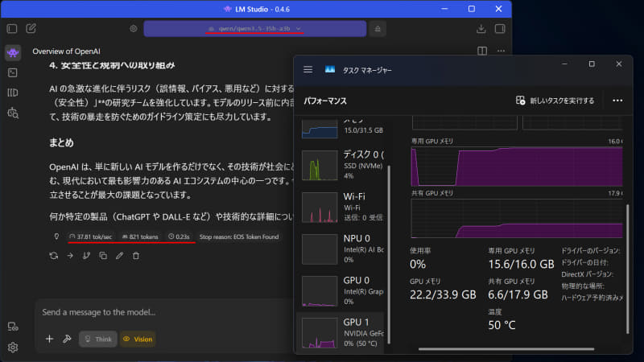The height and width of the screenshot is (362, 644).
Task: Open the Chat tab in LM Studio sidebar
Action: (x=13, y=52)
